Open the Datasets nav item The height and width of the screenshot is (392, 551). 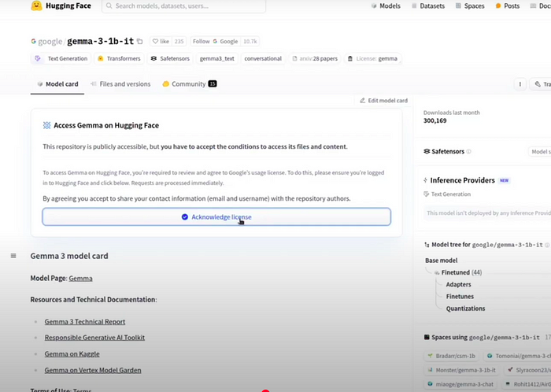(428, 6)
